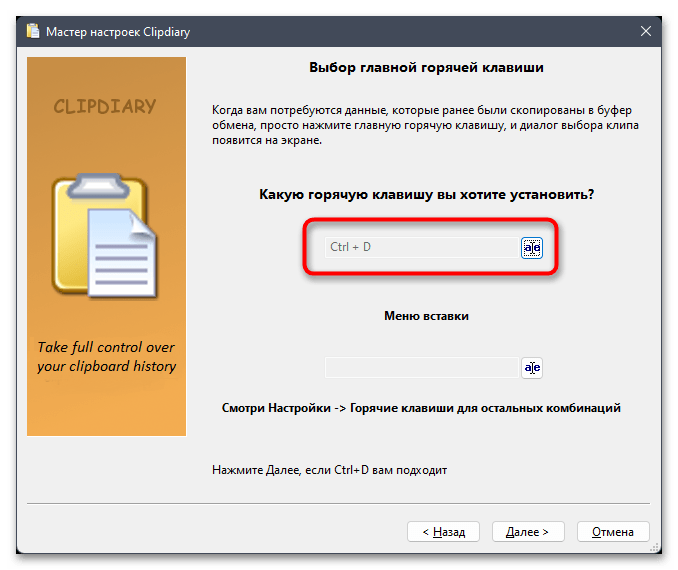Go back with the Назад button

coord(443,532)
